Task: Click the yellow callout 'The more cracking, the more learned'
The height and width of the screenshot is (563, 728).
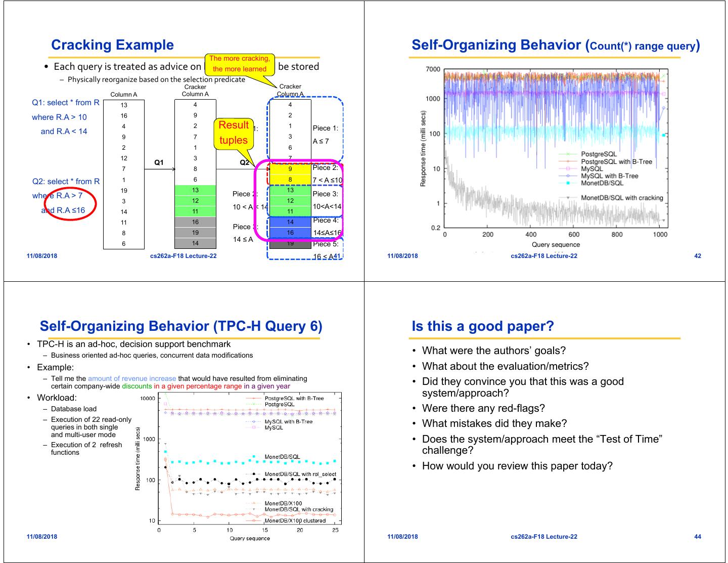Action: click(239, 64)
